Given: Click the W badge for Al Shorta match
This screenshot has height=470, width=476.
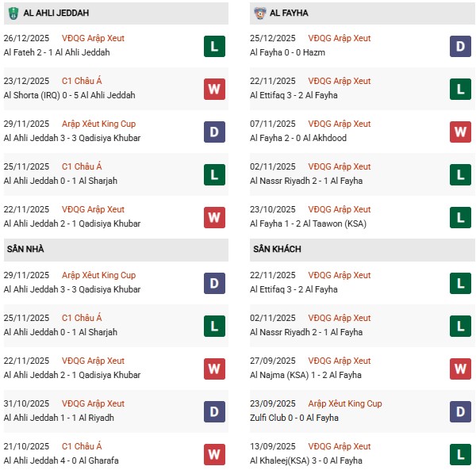Looking at the screenshot, I should click(x=214, y=89).
